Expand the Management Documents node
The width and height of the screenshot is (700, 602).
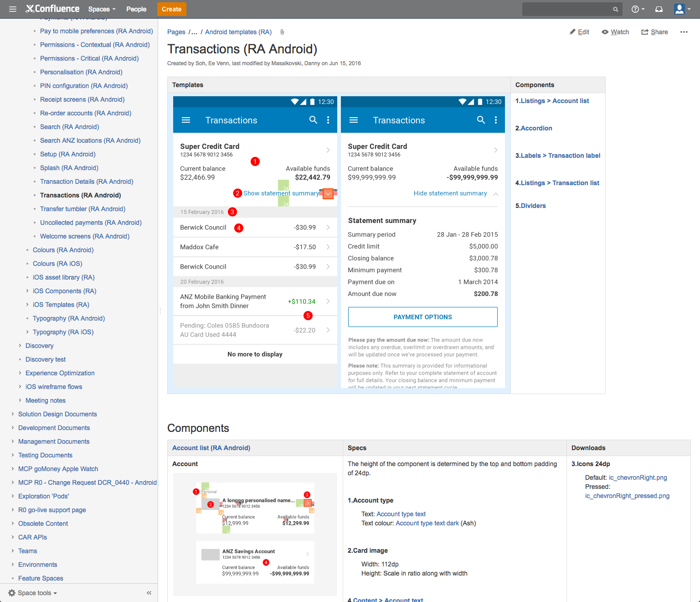(x=13, y=441)
